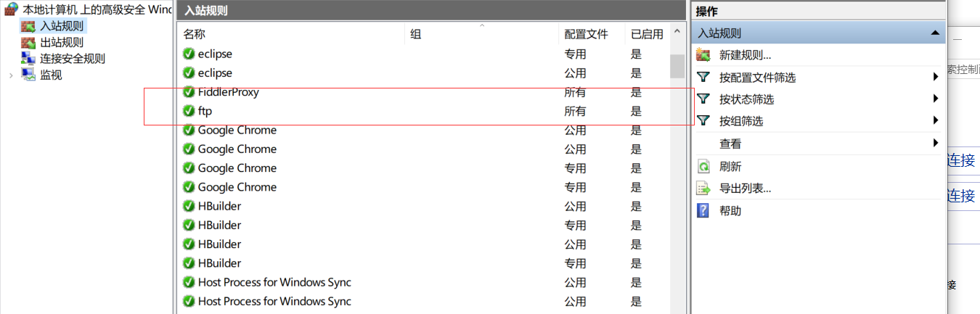Click the 导出列表 export icon
The width and height of the screenshot is (980, 314).
(x=703, y=189)
